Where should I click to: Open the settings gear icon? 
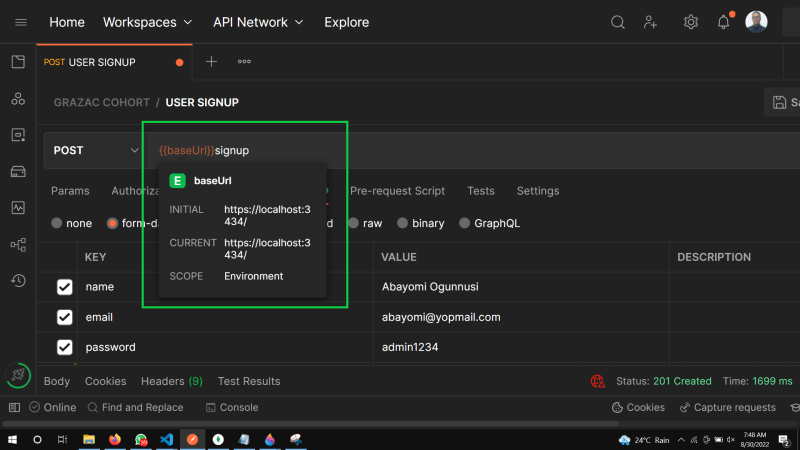tap(690, 22)
